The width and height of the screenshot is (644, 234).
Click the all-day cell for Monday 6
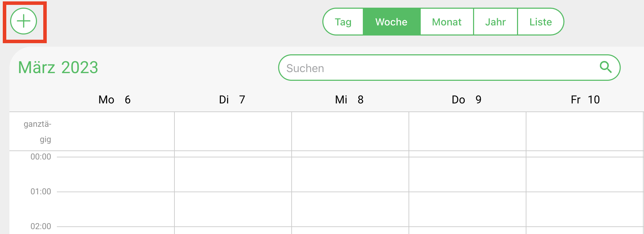(x=115, y=131)
